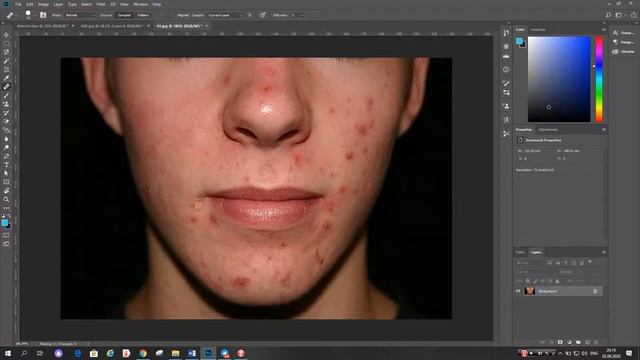Open the Properties panel options menu
640x360 pixels.
click(x=604, y=129)
